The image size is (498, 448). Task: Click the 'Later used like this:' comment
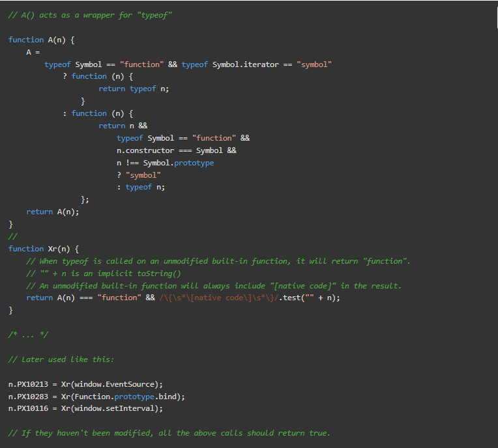click(61, 359)
